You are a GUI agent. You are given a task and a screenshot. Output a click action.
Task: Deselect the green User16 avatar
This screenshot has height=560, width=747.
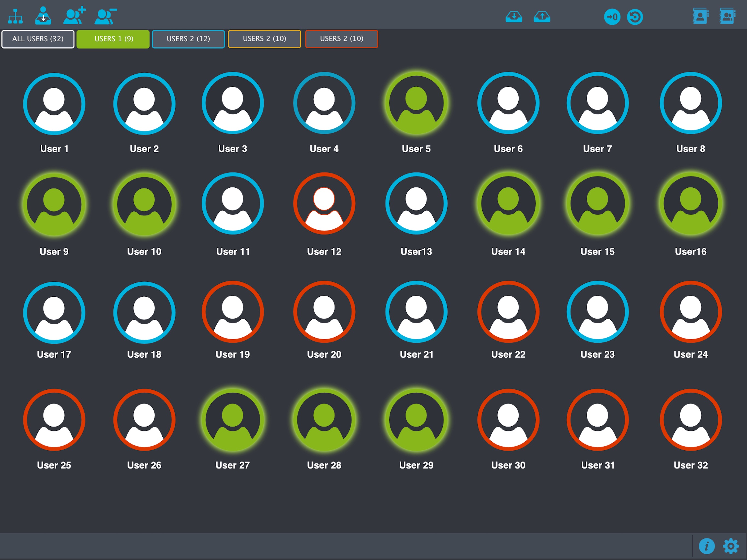click(691, 203)
